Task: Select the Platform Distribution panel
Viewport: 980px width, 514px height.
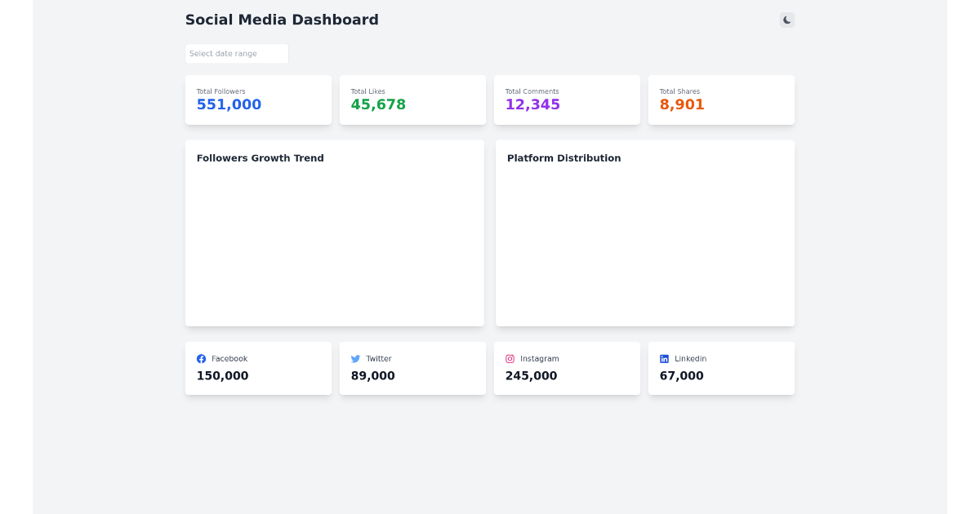Action: [x=645, y=233]
